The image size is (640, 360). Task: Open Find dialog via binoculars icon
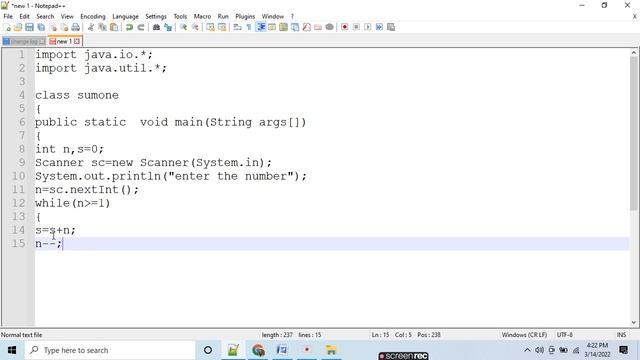[156, 27]
